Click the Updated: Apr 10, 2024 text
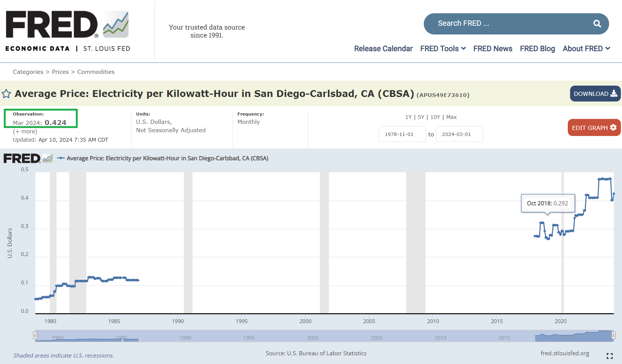 click(61, 140)
